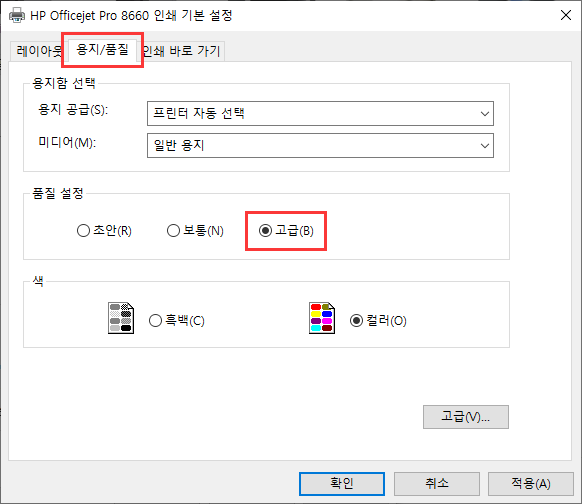Select 흑백(C) black and white printing

pos(177,320)
